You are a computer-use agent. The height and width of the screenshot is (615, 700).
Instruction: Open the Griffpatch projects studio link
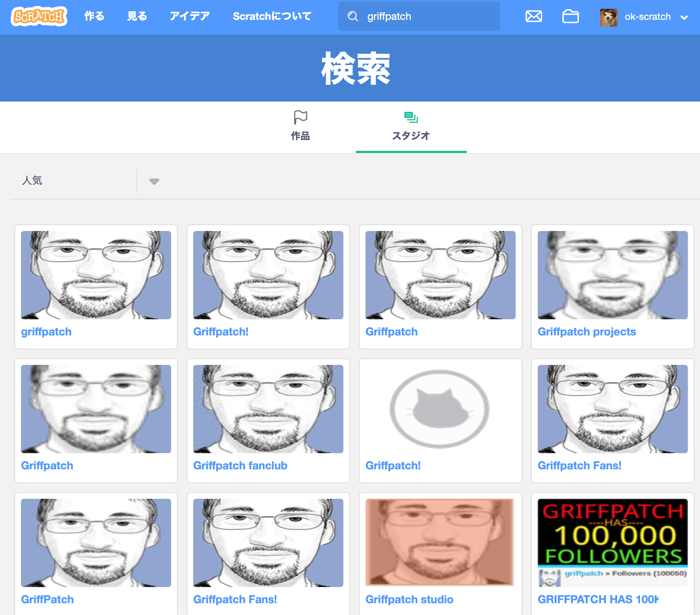point(587,332)
